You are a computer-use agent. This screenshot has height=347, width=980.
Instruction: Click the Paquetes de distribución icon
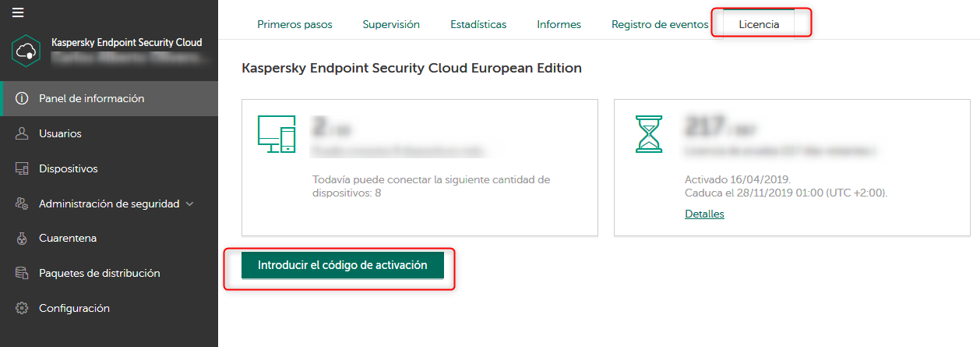(x=22, y=274)
